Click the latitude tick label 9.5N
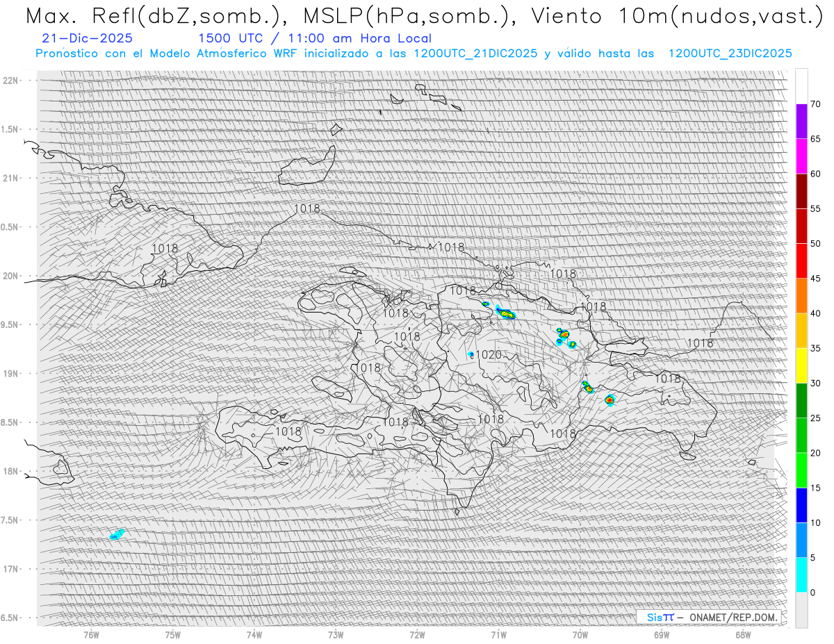834x644 pixels. point(10,324)
